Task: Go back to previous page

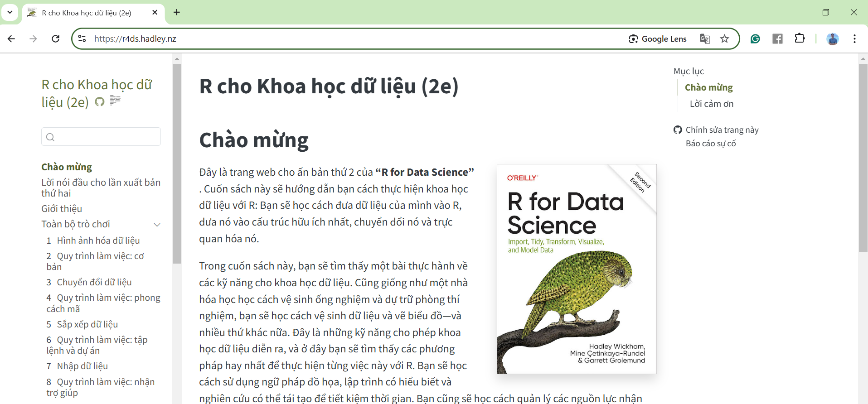Action: point(11,39)
